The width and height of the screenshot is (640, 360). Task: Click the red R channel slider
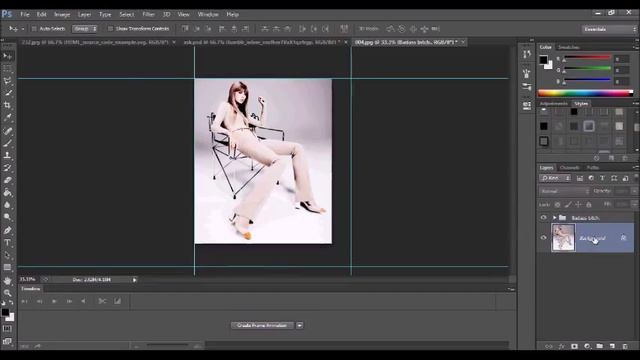(588, 58)
